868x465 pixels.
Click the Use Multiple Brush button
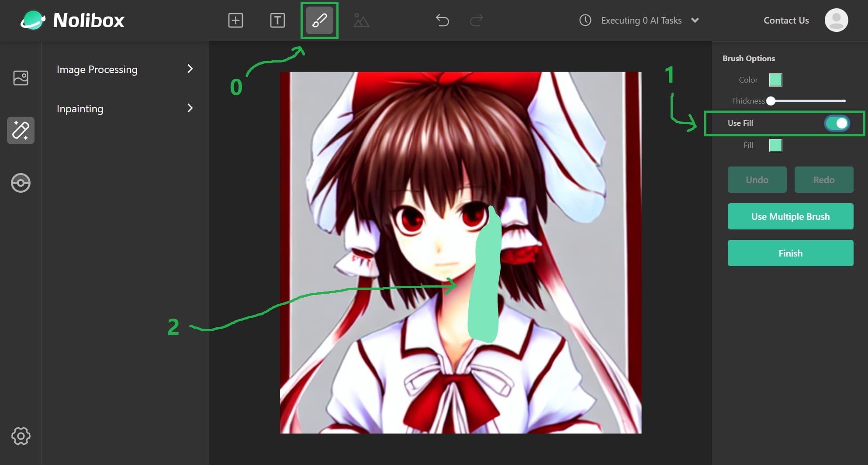(x=790, y=216)
